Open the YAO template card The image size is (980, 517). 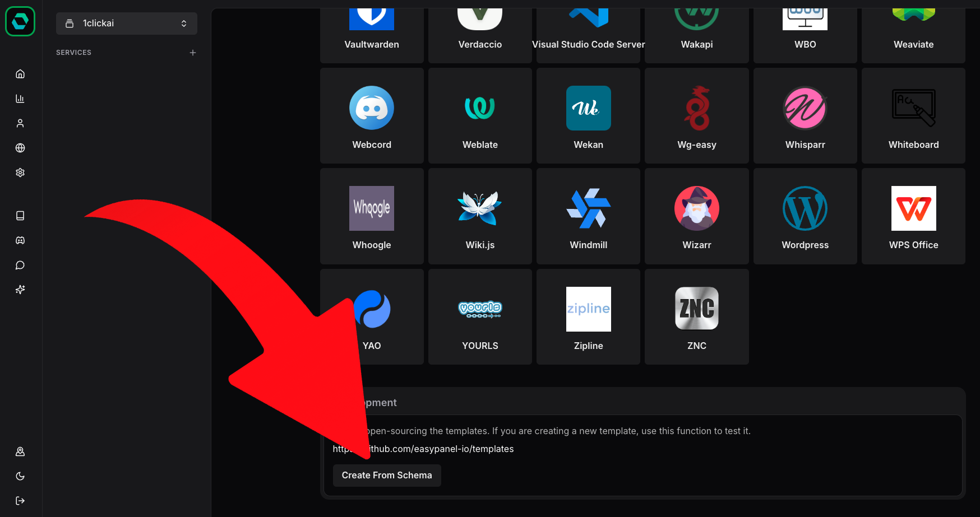372,317
